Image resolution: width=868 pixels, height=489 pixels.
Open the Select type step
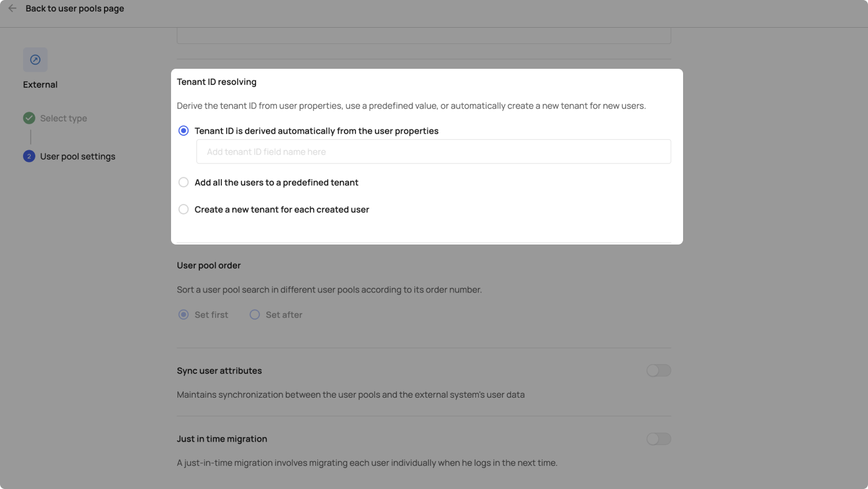[x=64, y=118]
